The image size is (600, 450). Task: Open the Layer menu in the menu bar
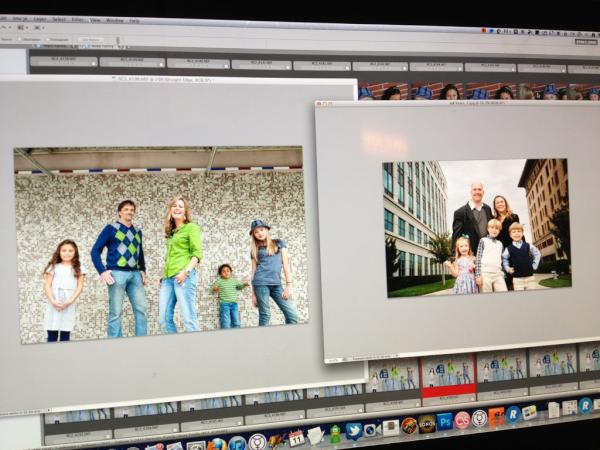(x=40, y=19)
